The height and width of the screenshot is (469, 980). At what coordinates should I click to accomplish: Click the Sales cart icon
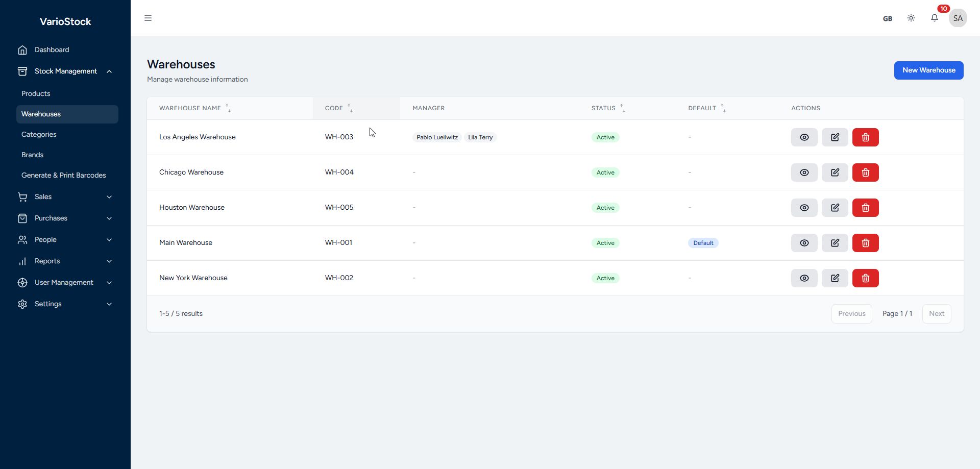click(22, 197)
